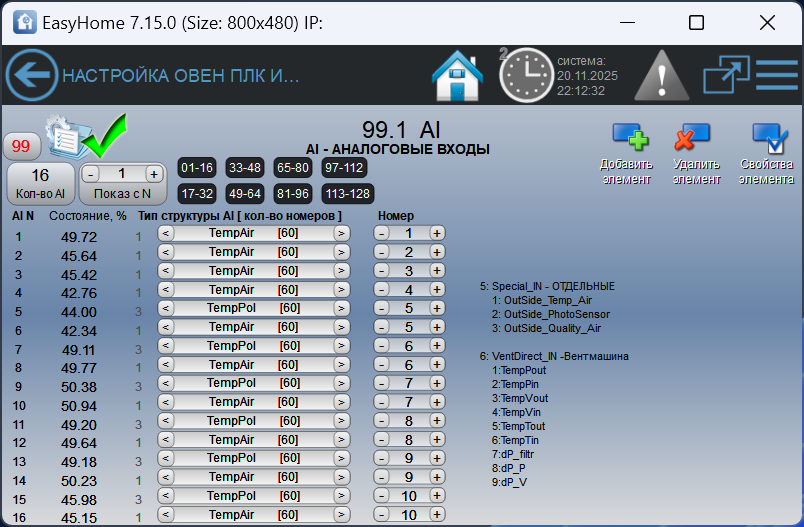Switch to the 97-112 range tab
Screen dimensions: 804x527
344,167
